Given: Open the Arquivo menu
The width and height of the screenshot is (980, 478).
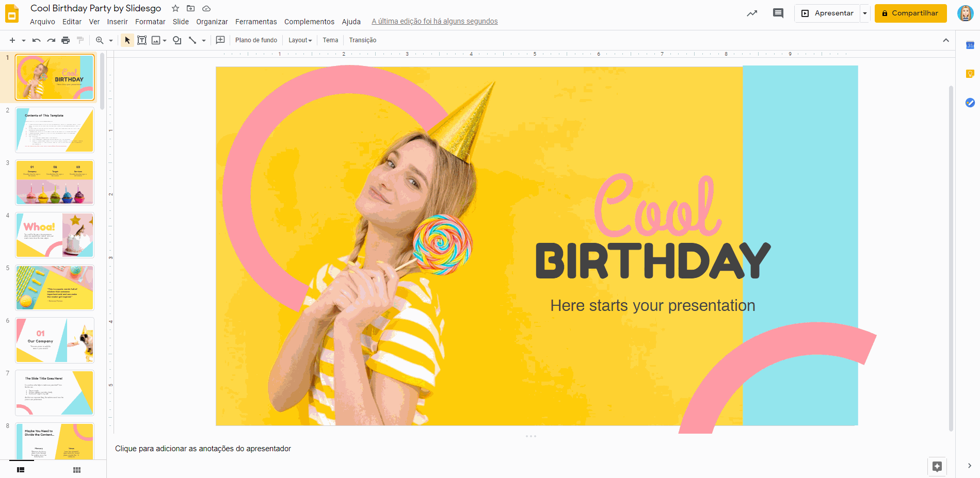Looking at the screenshot, I should (x=42, y=22).
